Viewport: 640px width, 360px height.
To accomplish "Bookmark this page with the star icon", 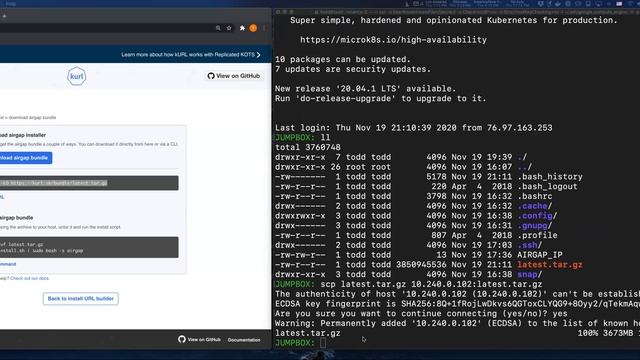I will pyautogui.click(x=229, y=28).
